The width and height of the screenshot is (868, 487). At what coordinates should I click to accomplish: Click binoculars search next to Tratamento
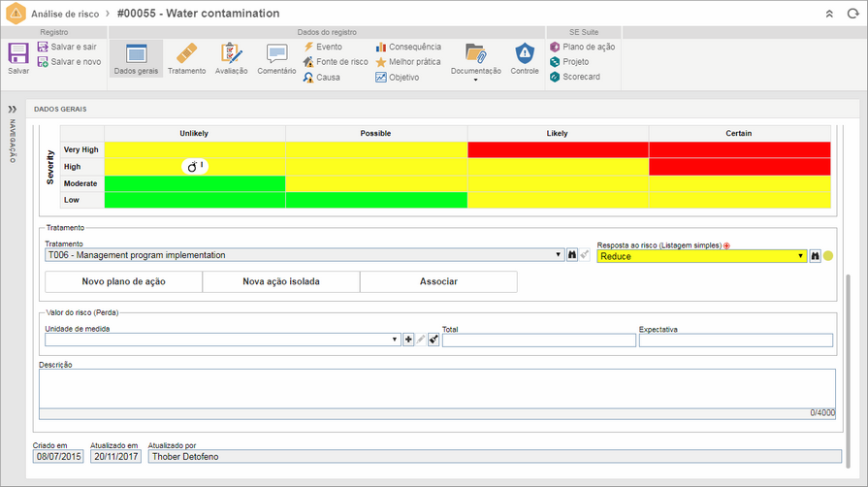(572, 255)
